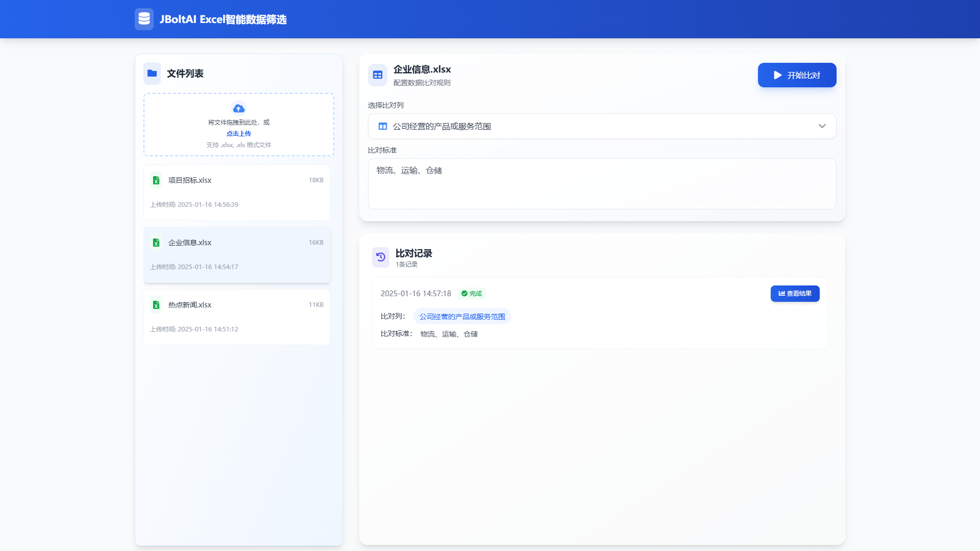Click the 点击上传 link
Screen dimensions: 980x551
pyautogui.click(x=239, y=134)
